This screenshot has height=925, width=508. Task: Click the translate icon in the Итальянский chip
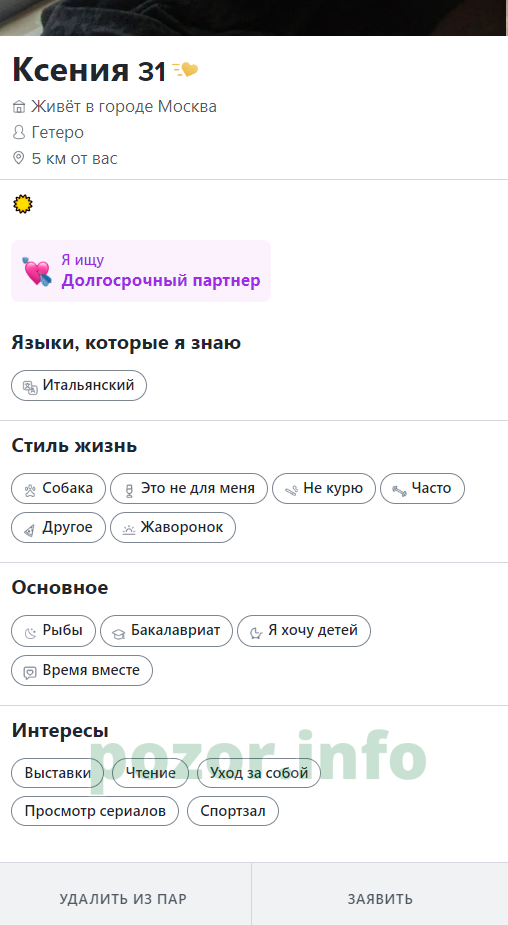30,387
